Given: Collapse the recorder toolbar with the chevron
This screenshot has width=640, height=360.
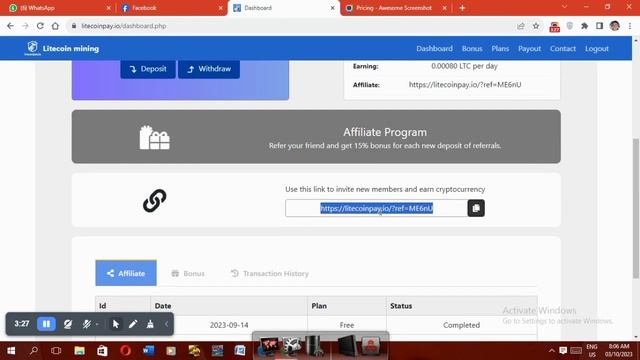Looking at the screenshot, I should [x=167, y=324].
